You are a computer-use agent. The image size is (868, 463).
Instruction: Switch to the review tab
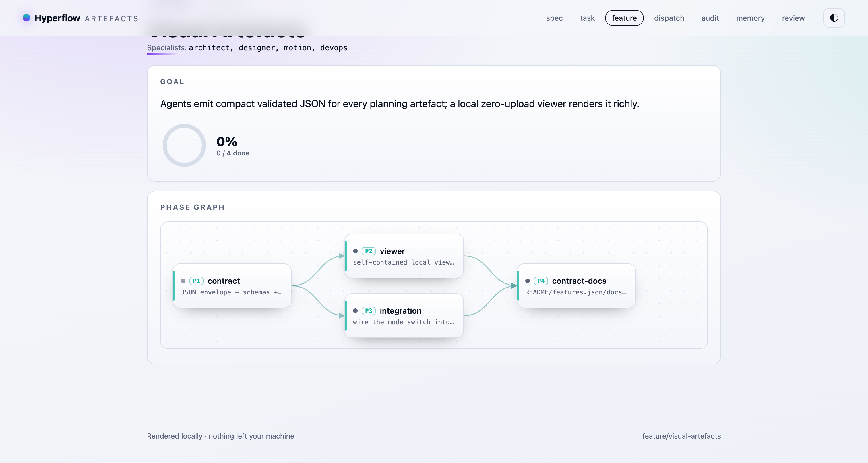pos(793,18)
